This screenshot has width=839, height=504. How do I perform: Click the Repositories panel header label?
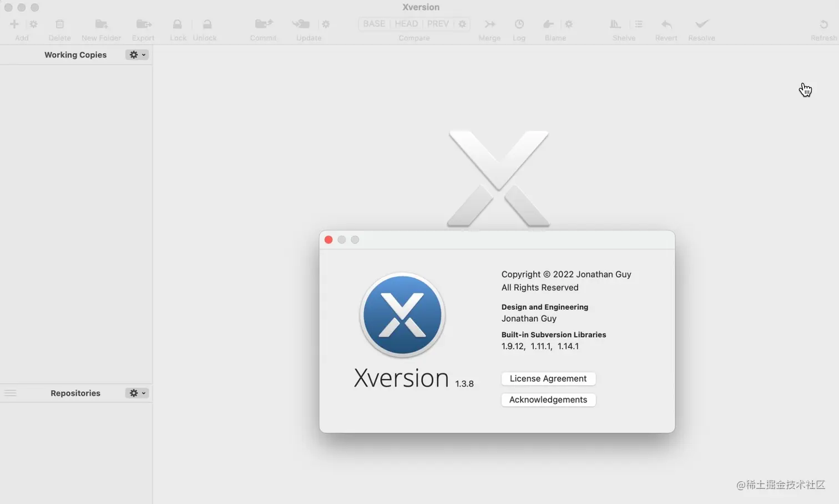click(75, 393)
